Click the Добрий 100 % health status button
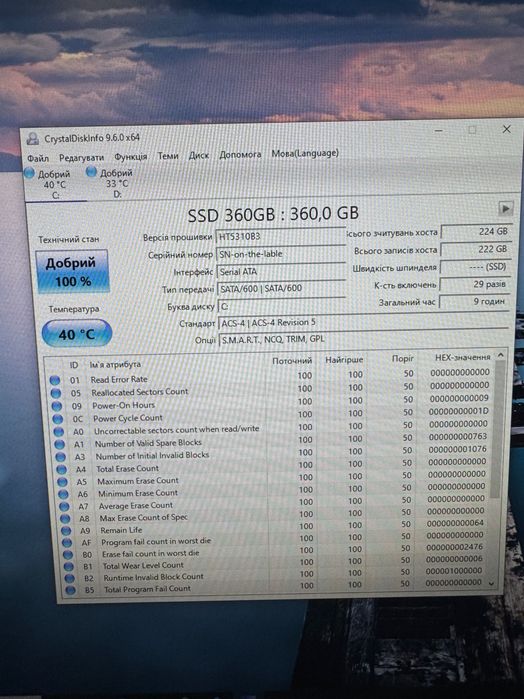 (x=73, y=271)
